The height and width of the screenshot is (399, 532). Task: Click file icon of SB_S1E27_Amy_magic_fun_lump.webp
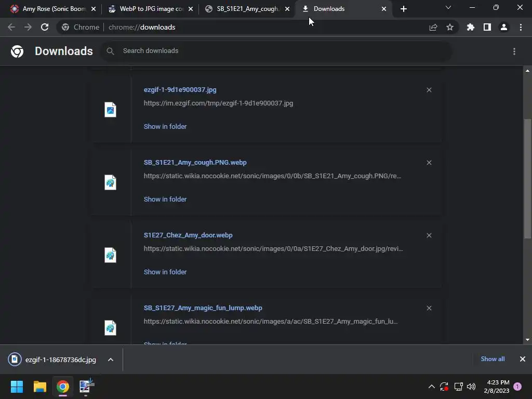pyautogui.click(x=110, y=328)
